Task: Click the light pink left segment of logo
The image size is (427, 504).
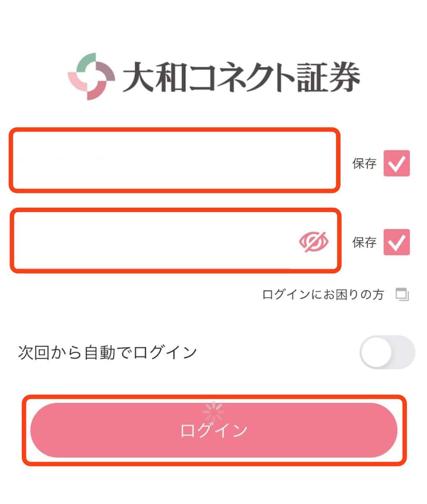Action: pyautogui.click(x=78, y=82)
